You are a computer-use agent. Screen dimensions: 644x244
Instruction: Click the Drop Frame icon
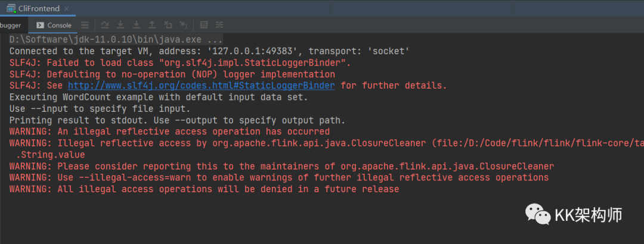(168, 25)
